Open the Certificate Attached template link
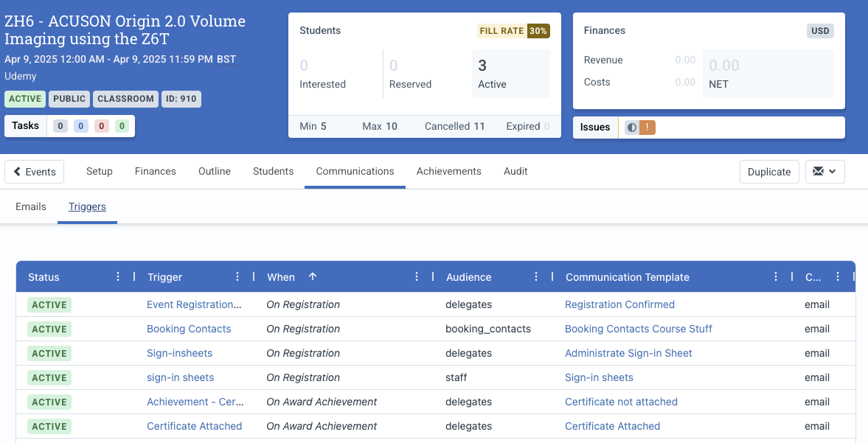 click(612, 426)
